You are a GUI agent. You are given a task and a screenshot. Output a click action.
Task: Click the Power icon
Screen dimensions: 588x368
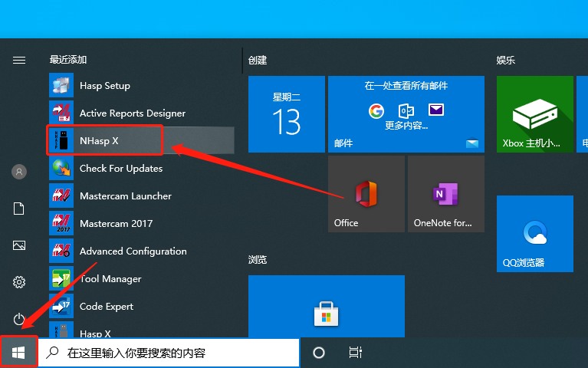(x=19, y=319)
